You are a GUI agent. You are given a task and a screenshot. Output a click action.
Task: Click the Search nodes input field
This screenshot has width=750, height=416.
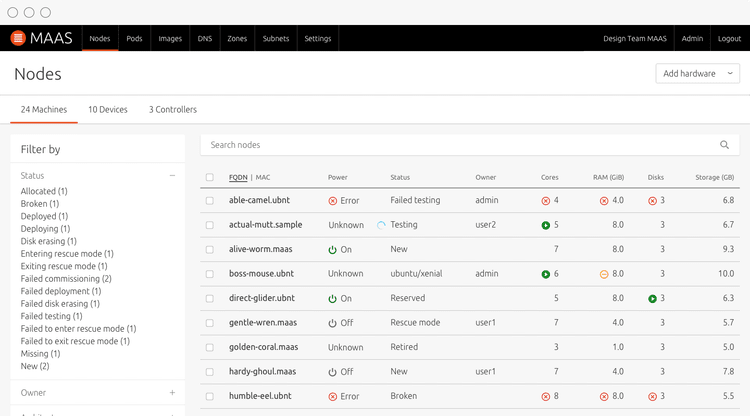470,145
